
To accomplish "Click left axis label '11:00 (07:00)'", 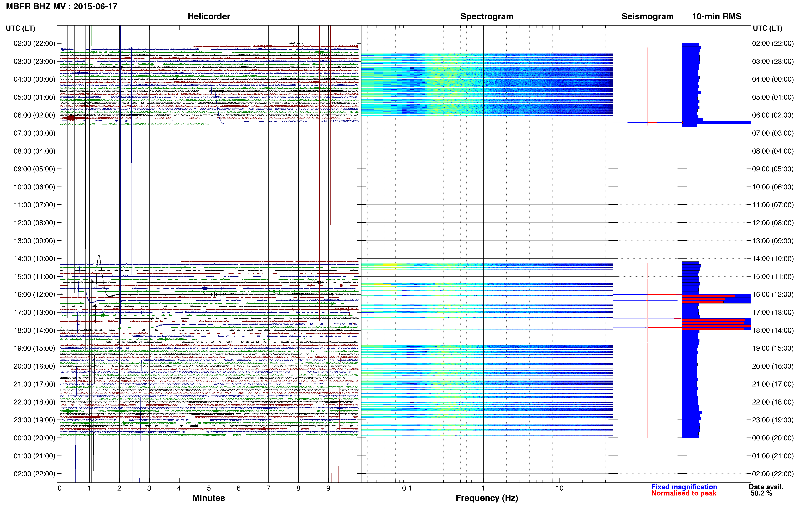I will pos(34,205).
